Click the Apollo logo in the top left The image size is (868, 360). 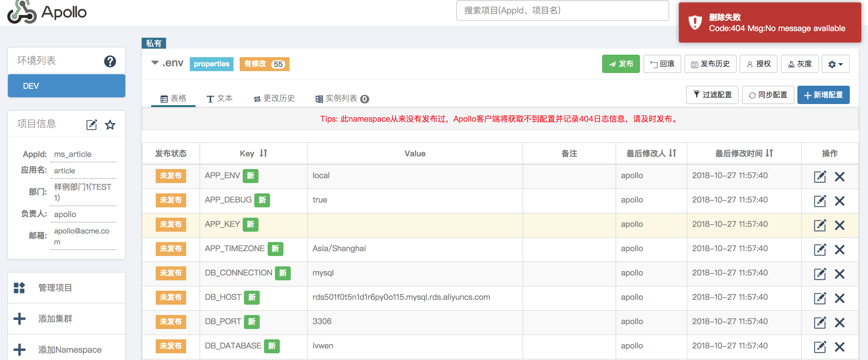click(x=47, y=12)
